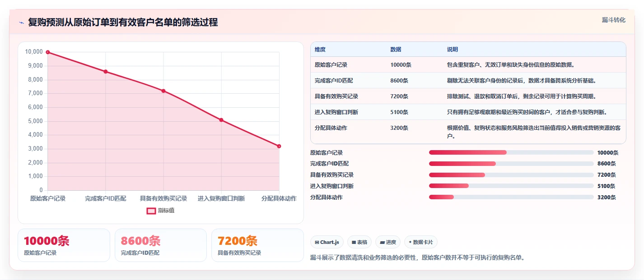Toggle the 指标值 legend swatch
The height and width of the screenshot is (280, 644).
151,211
